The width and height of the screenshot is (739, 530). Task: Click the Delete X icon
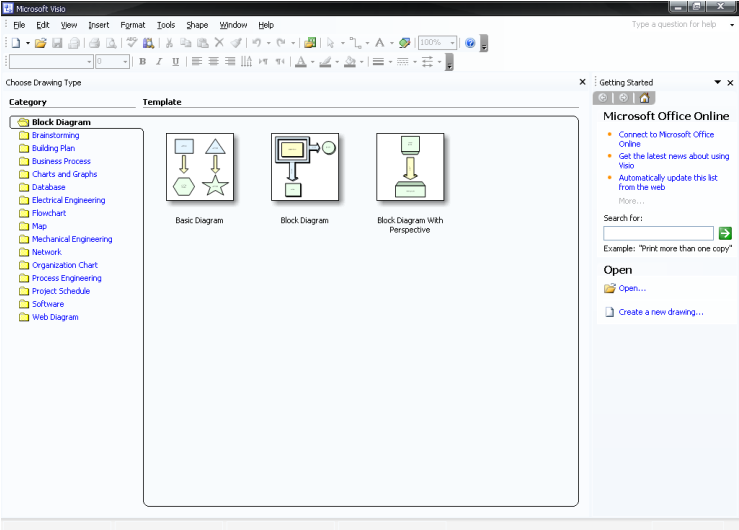219,43
